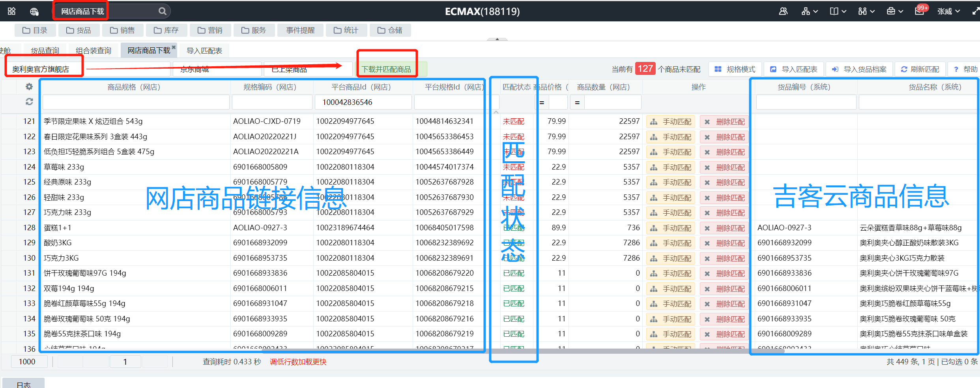Switch to 货品查询 tab
This screenshot has height=388, width=980.
pyautogui.click(x=45, y=50)
